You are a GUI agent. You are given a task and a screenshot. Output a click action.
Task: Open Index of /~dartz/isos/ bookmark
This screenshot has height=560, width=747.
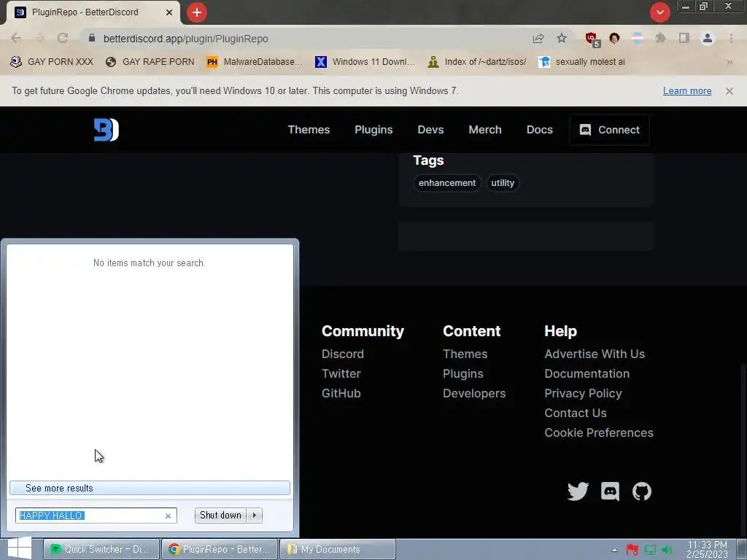coord(477,62)
